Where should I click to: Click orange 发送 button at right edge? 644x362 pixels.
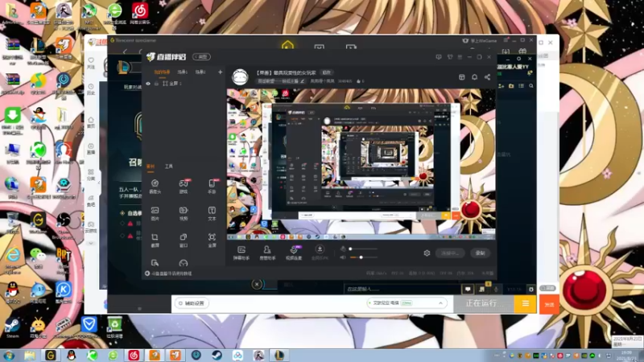549,305
